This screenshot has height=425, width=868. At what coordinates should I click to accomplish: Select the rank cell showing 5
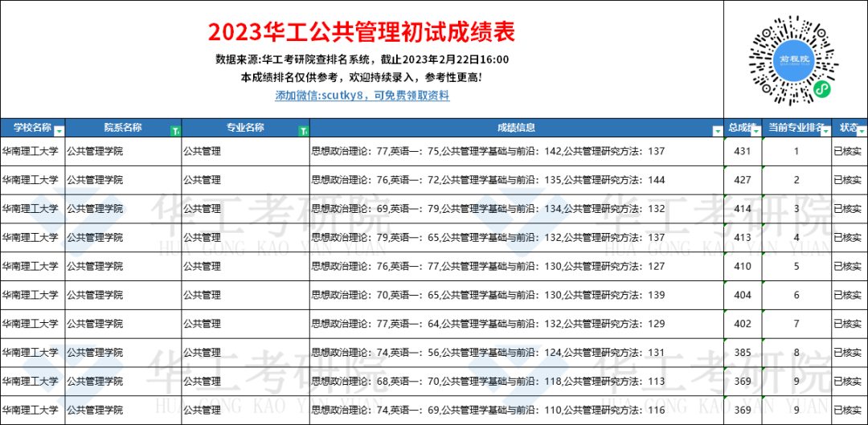coord(796,266)
